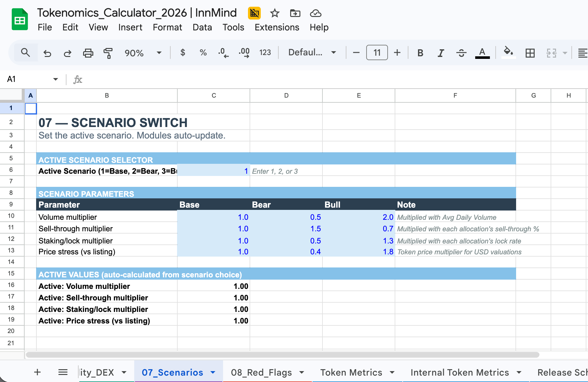Apply strikethrough formatting

[461, 53]
